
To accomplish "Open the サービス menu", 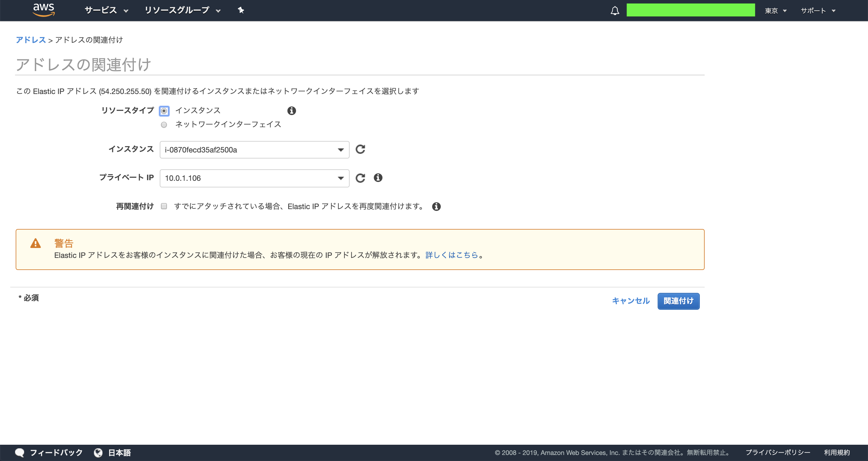I will coord(106,11).
